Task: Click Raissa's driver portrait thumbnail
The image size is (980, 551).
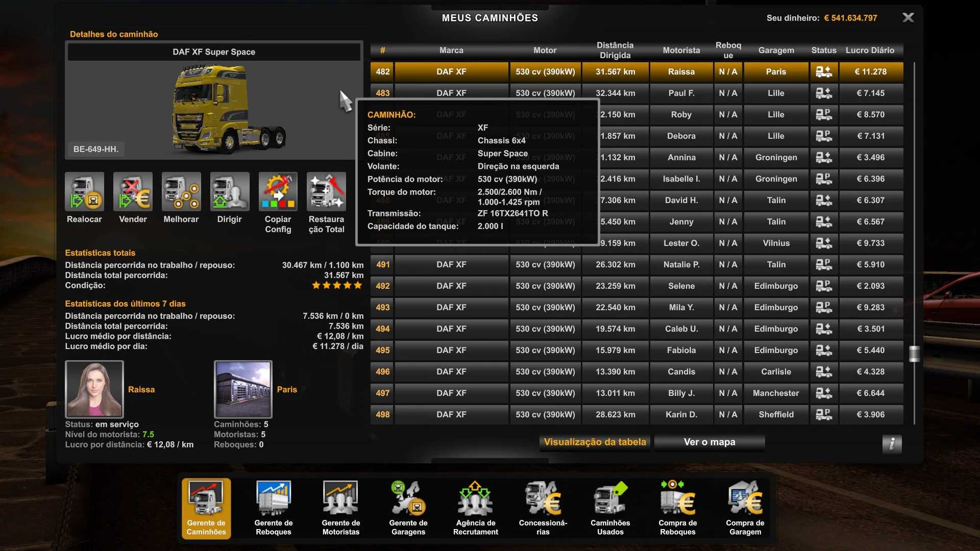Action: click(x=94, y=389)
